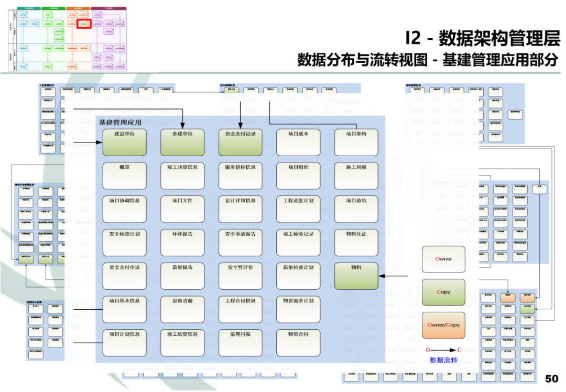The width and height of the screenshot is (566, 392).
Task: Choose the 项目计划信息 data box
Action: 125,343
